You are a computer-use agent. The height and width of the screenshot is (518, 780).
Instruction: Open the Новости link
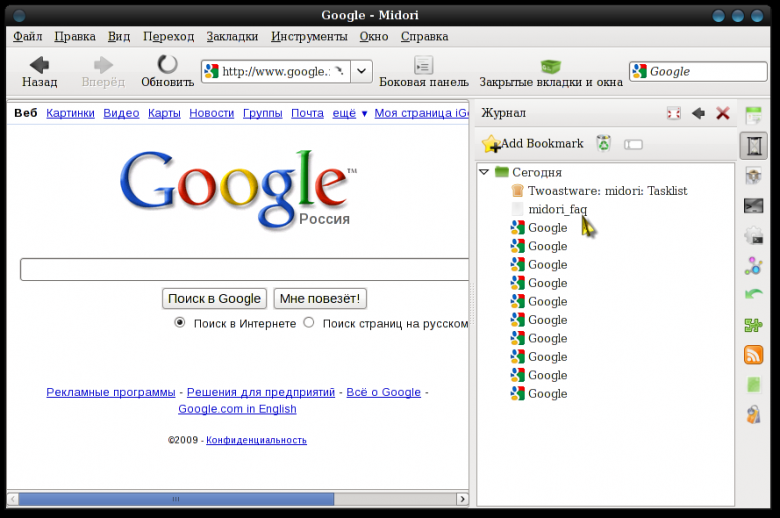[x=211, y=113]
